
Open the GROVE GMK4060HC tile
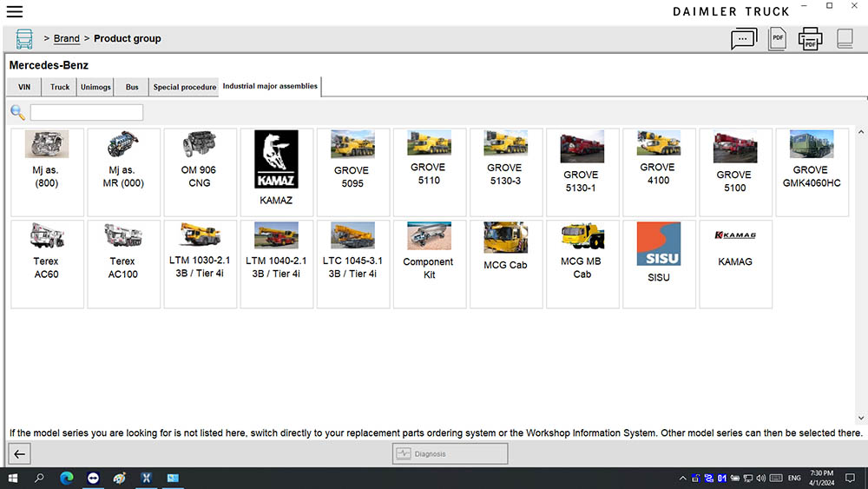point(812,172)
